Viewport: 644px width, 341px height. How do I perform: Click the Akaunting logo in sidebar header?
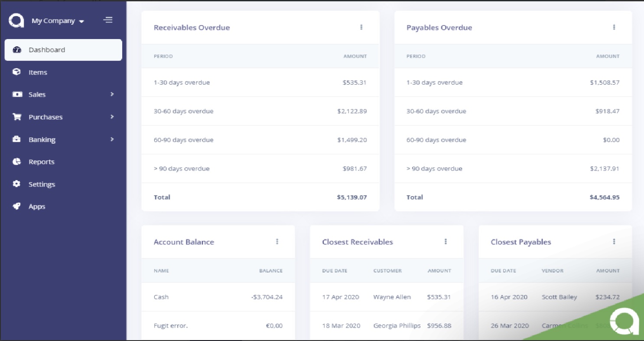tap(16, 20)
